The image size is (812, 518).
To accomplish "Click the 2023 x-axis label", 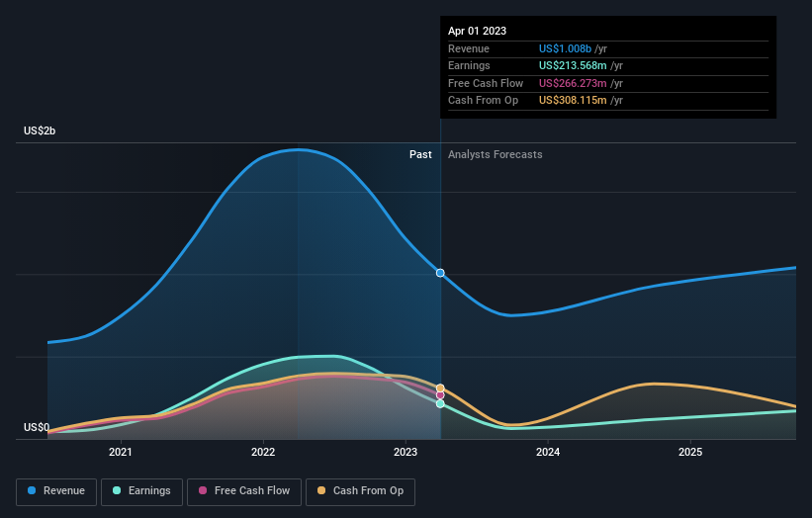I will point(406,453).
